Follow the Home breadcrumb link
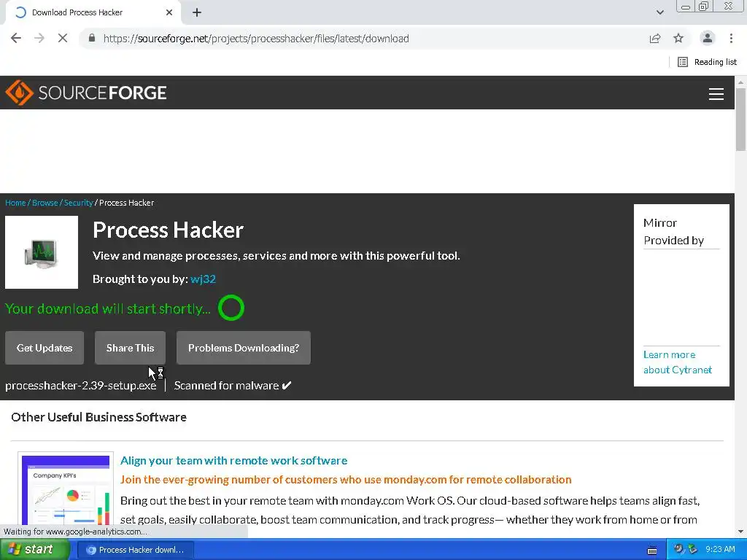747x560 pixels. (x=15, y=203)
